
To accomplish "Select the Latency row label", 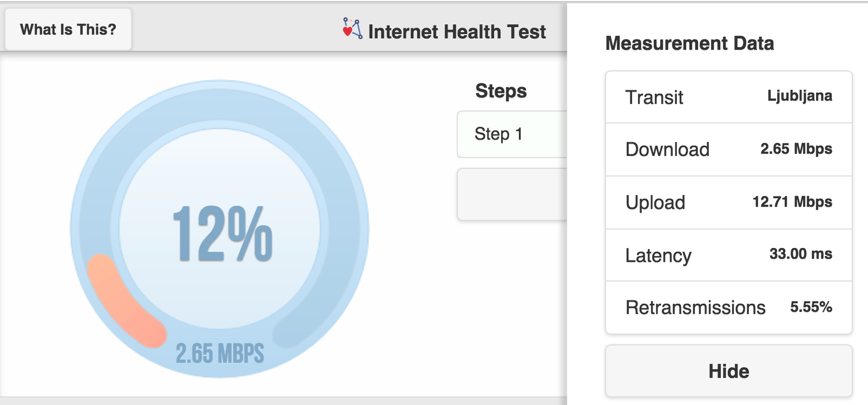I will click(x=658, y=256).
